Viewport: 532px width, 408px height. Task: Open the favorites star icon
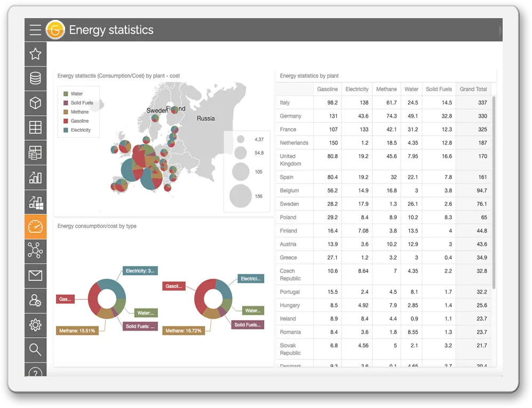35,53
